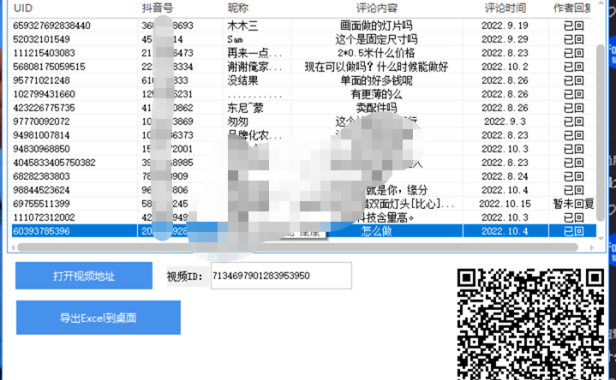Click comment 单面的好多钱呢
616x380 pixels.
[376, 81]
